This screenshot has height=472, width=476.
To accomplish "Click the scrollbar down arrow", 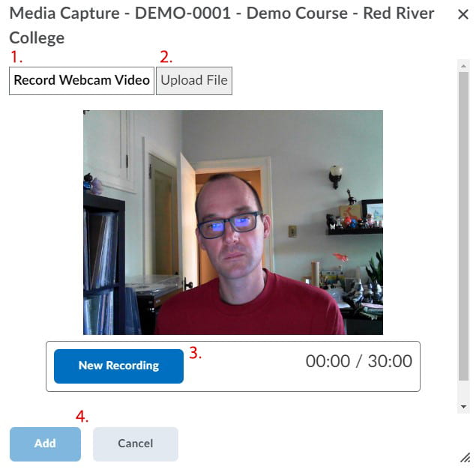I will tap(464, 406).
